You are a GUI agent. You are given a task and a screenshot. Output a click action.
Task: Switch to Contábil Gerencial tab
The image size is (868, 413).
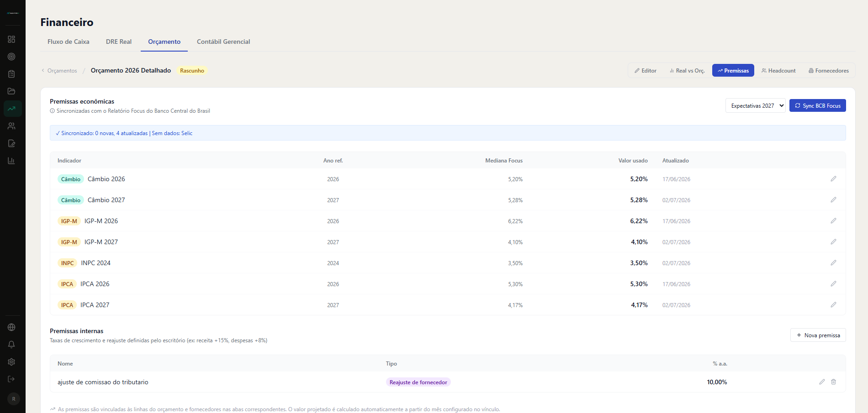[x=223, y=42]
